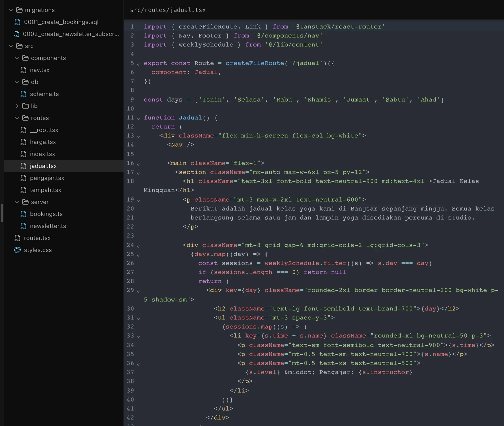This screenshot has height=426, width=504.
Task: Click the file icon next to schema.ts
Action: (x=23, y=94)
